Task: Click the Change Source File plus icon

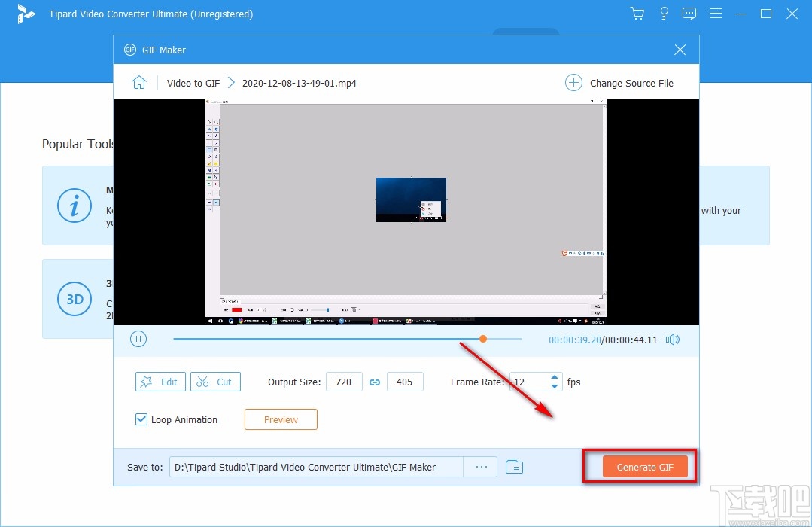Action: click(x=573, y=83)
